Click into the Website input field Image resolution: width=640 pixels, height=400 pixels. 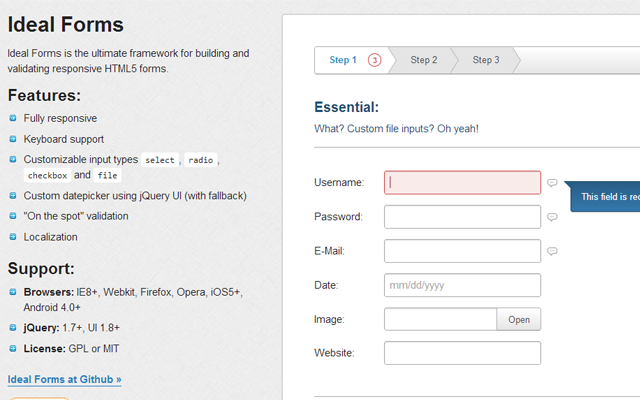coord(462,353)
